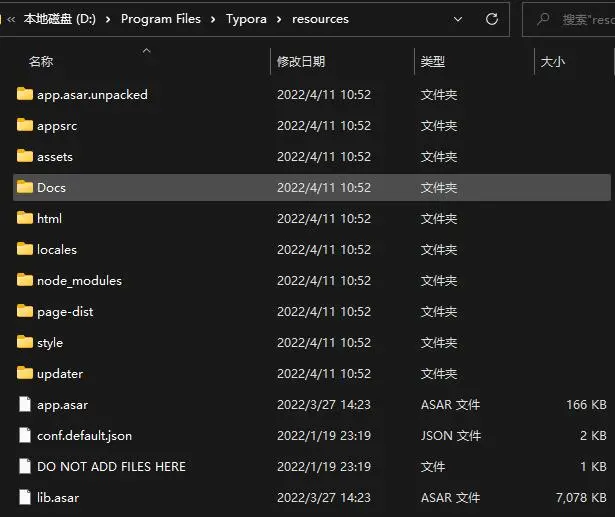Image resolution: width=615 pixels, height=517 pixels.
Task: Select the appsrc folder name
Action: 57,126
